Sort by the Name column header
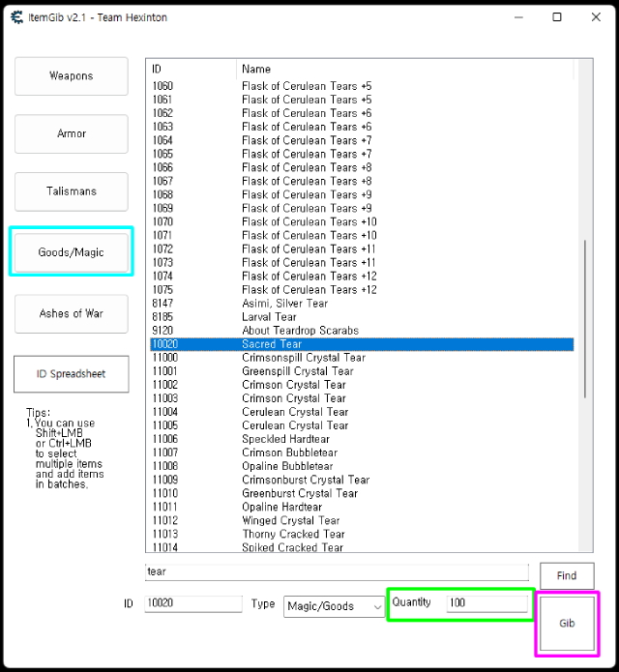Screen dimensions: 619x672 click(404, 69)
